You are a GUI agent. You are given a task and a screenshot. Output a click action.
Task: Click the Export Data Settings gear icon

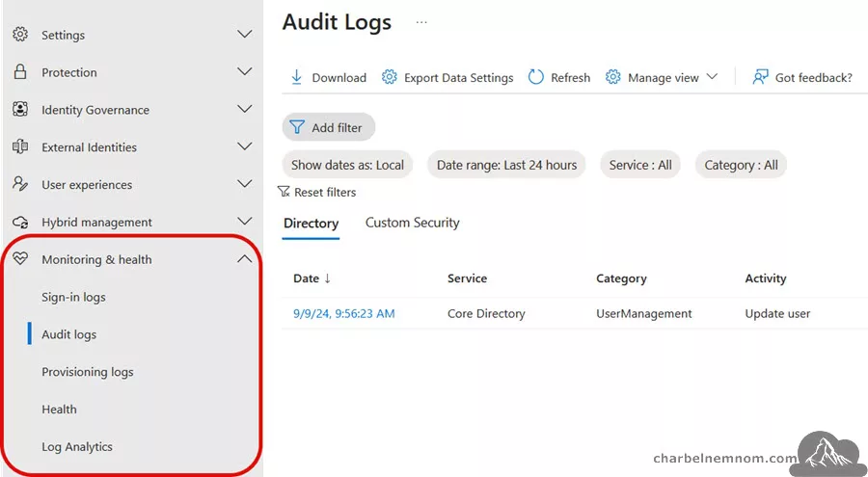[390, 77]
